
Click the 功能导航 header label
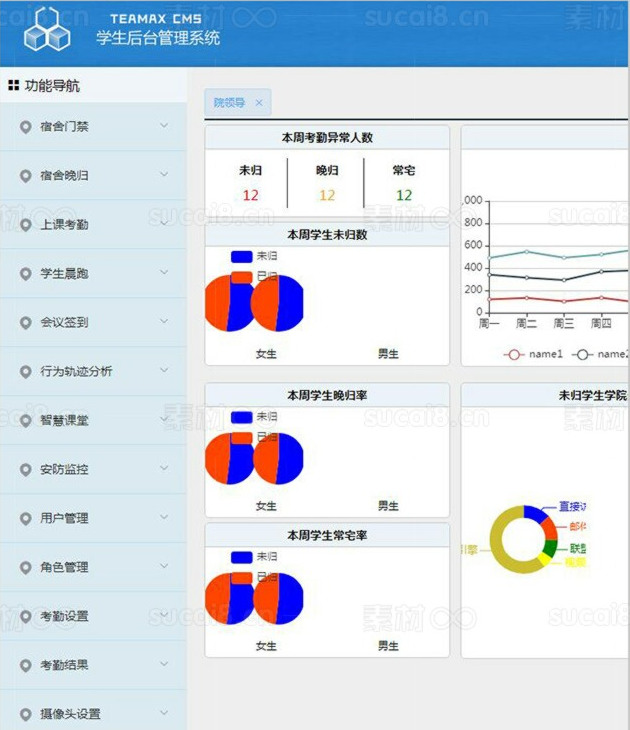52,86
